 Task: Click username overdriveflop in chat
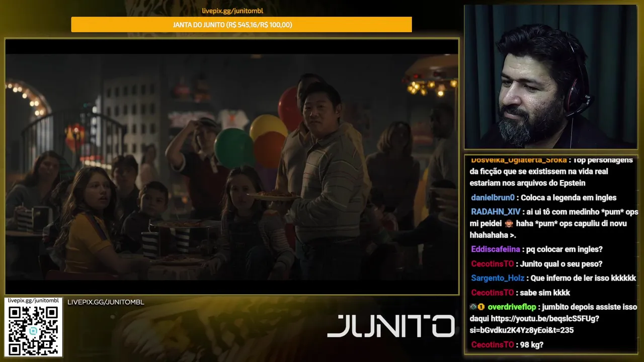pyautogui.click(x=512, y=307)
